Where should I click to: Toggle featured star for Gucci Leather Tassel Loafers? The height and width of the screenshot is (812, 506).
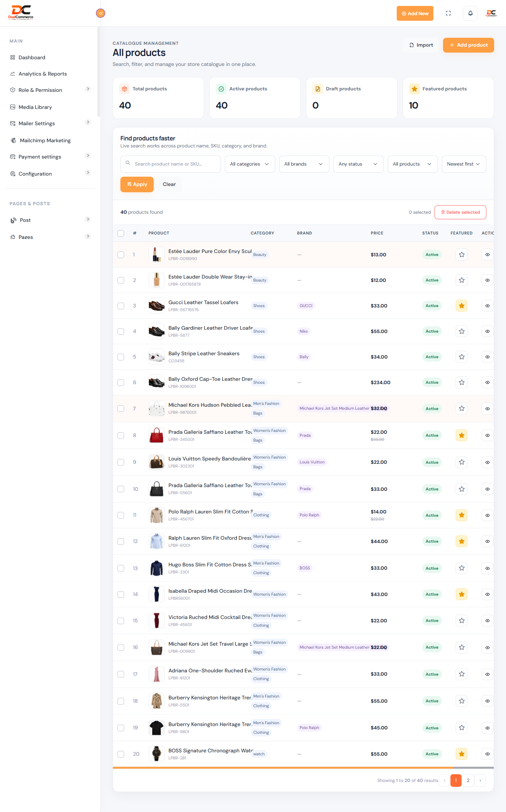pyautogui.click(x=462, y=306)
